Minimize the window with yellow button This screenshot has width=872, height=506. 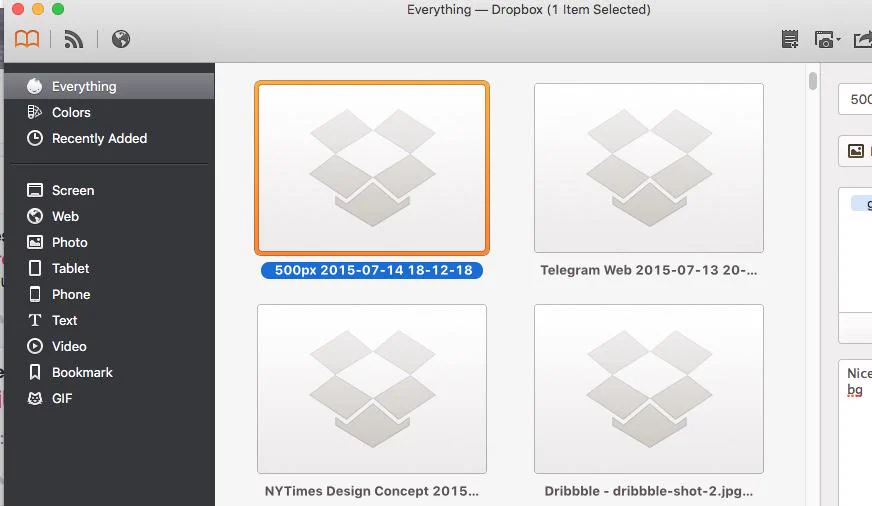[38, 9]
